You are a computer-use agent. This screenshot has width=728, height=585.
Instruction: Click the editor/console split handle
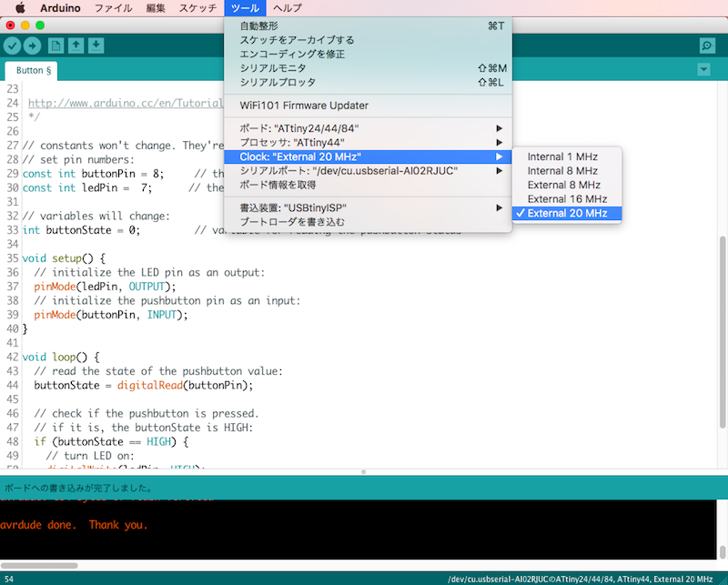tap(363, 472)
